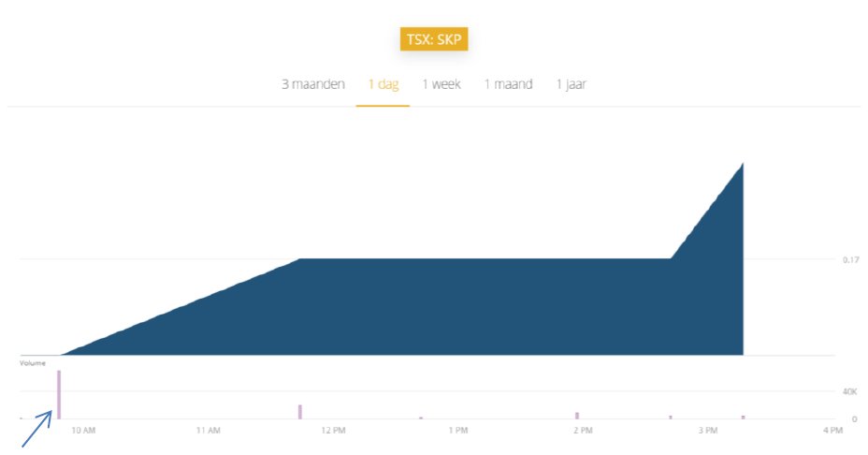Show the 1 jaar chart range
Screen dimensions: 868x455
571,84
